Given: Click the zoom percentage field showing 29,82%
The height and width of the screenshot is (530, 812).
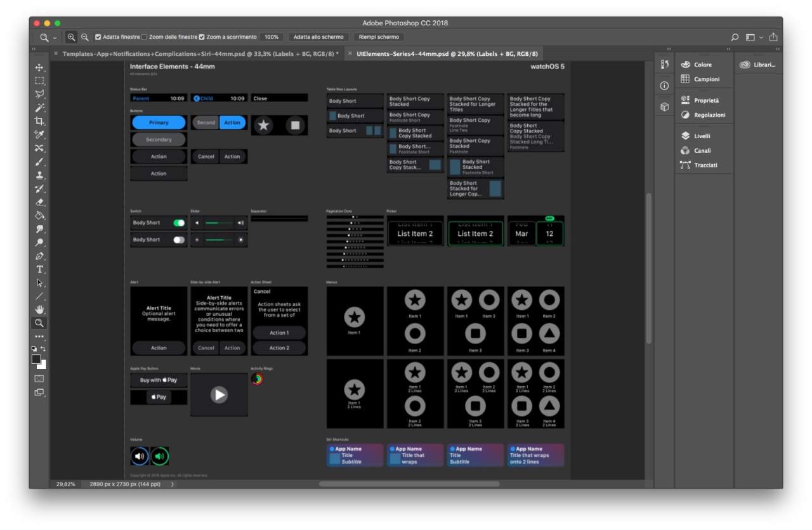Looking at the screenshot, I should (x=65, y=484).
